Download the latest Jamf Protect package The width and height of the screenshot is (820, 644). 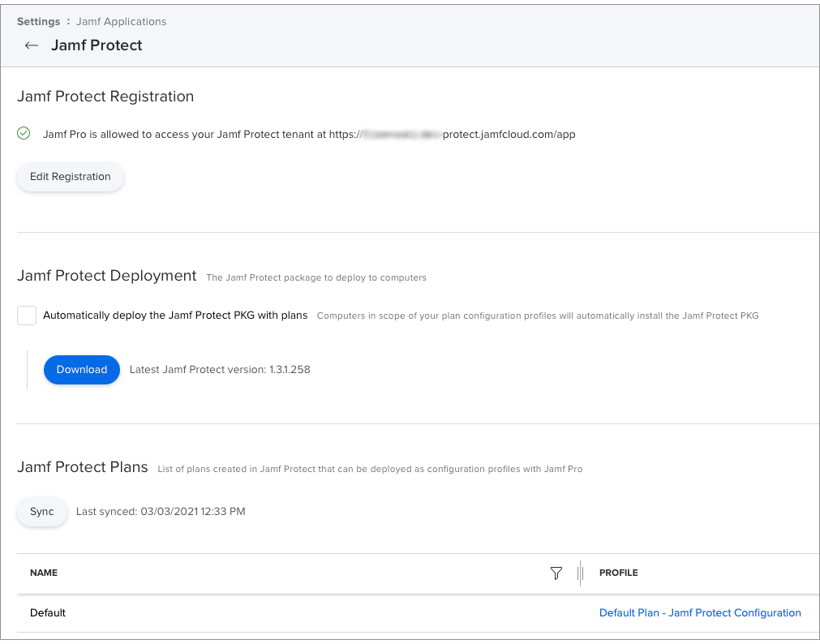(x=82, y=370)
